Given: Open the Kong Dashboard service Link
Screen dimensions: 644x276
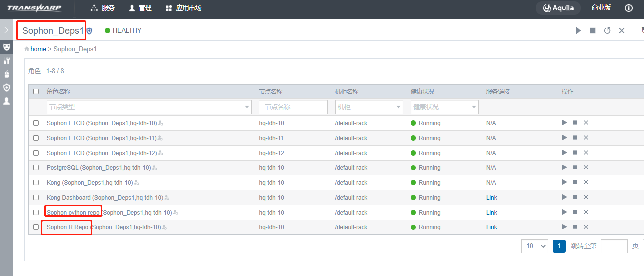Looking at the screenshot, I should tap(491, 198).
